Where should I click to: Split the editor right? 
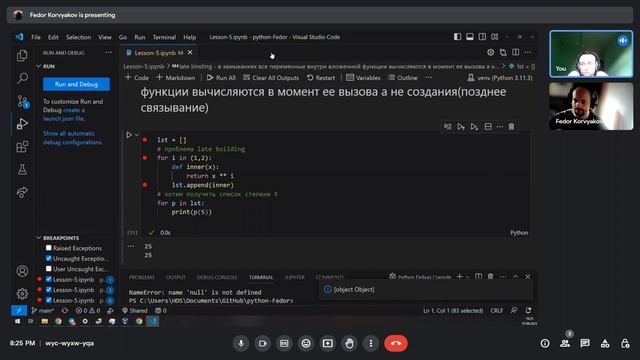516,52
